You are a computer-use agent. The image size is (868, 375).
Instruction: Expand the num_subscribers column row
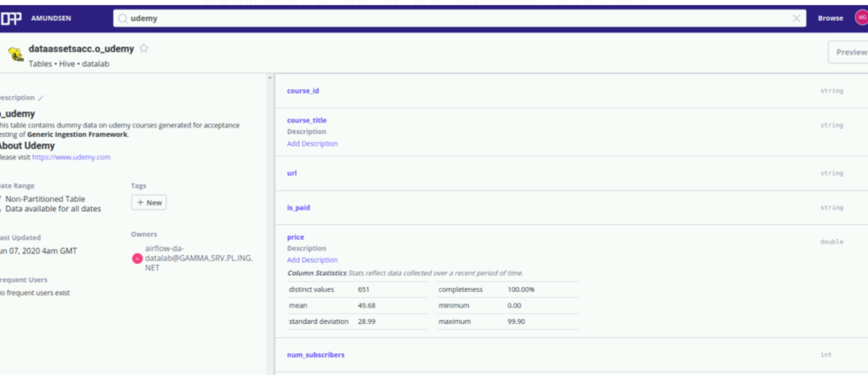coord(572,355)
